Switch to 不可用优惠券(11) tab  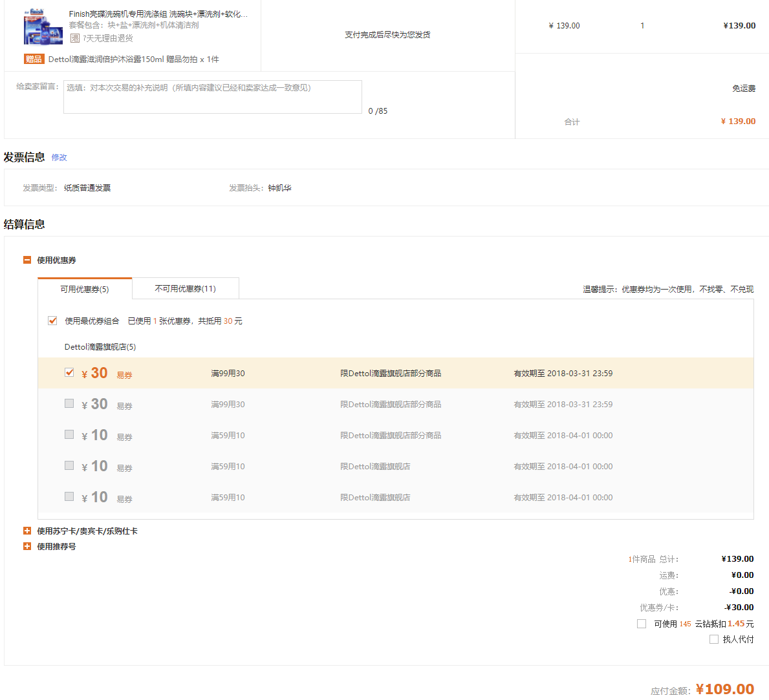tap(186, 288)
